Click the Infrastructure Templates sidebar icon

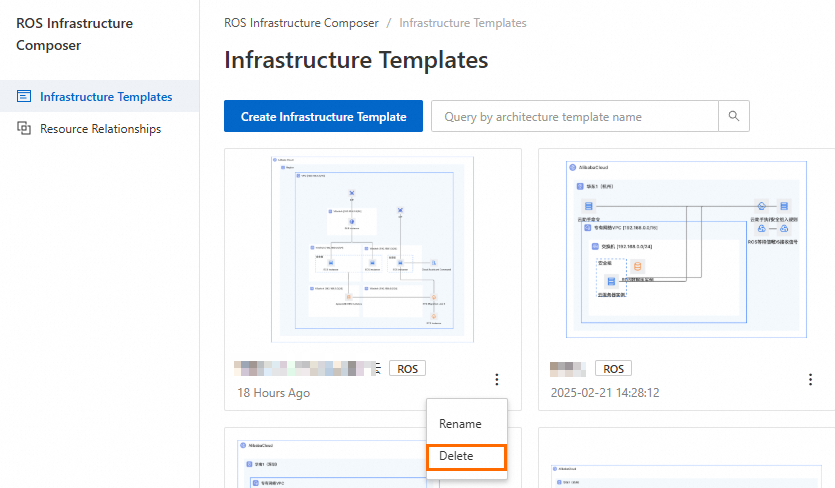click(24, 97)
